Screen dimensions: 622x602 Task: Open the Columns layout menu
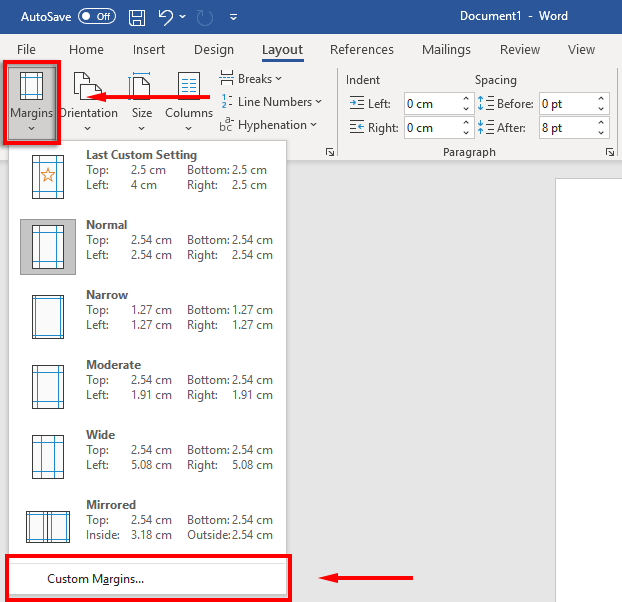(x=188, y=100)
